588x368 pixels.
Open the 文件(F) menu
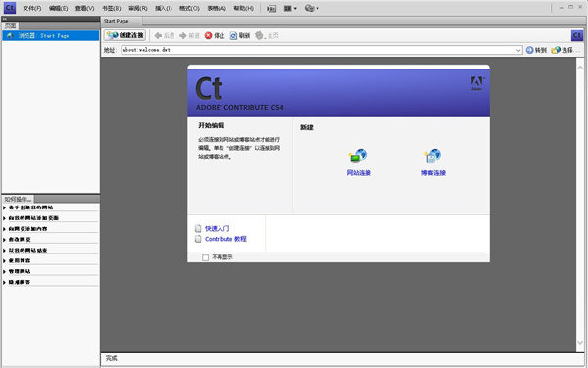tap(32, 8)
